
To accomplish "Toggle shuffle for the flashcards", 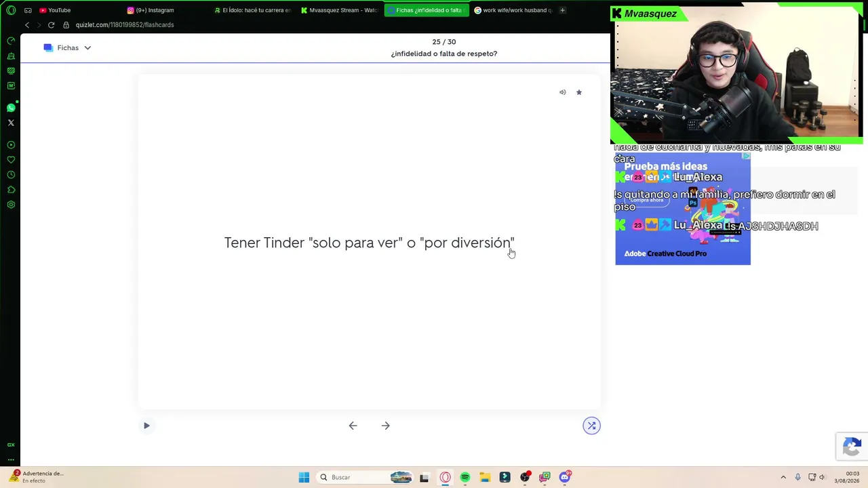I will (591, 426).
